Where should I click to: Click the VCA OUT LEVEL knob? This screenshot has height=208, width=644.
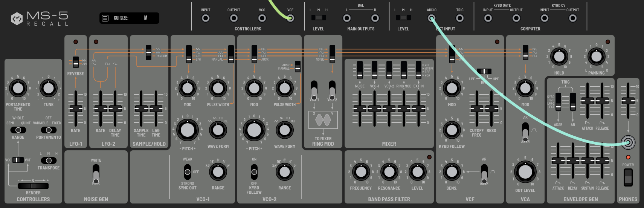[525, 172]
